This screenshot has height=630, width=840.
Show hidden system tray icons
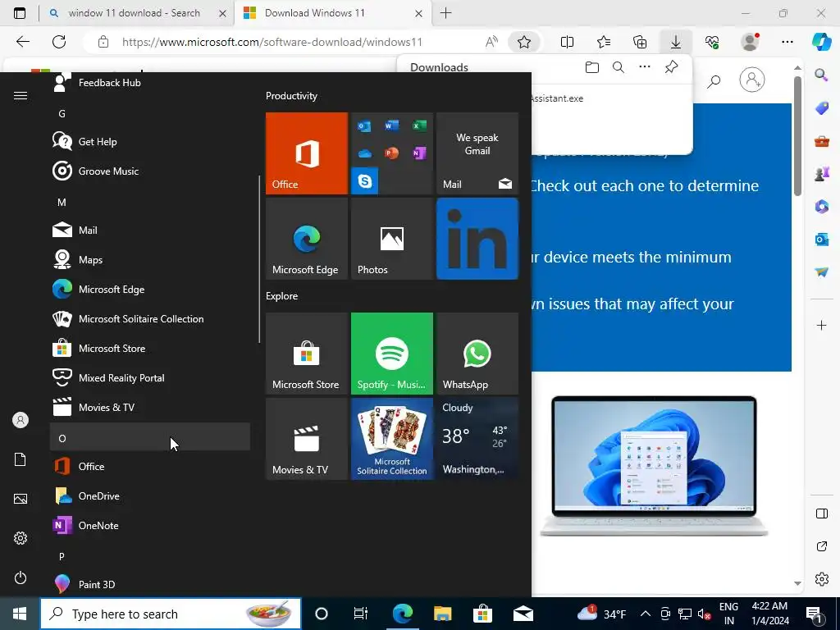[646, 614]
